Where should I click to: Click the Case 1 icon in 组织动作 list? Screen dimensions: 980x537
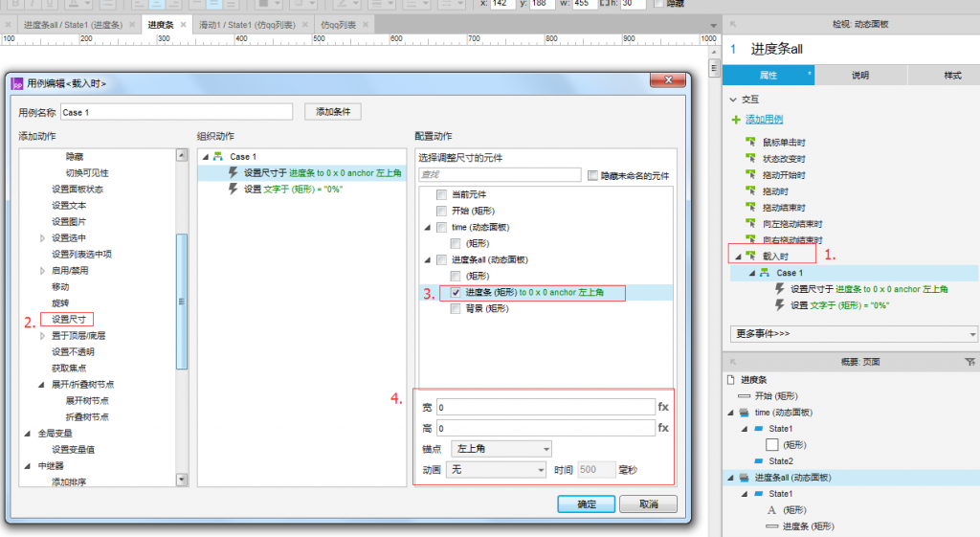tap(218, 156)
